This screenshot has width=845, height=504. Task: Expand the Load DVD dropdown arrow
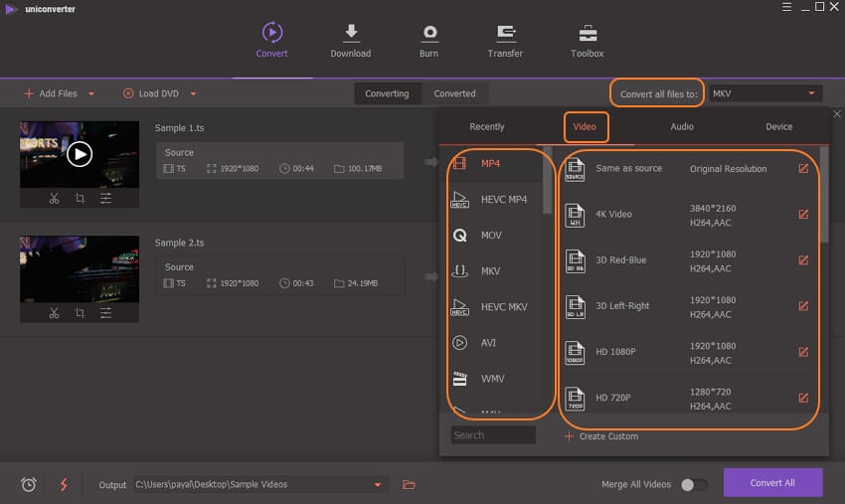[194, 93]
